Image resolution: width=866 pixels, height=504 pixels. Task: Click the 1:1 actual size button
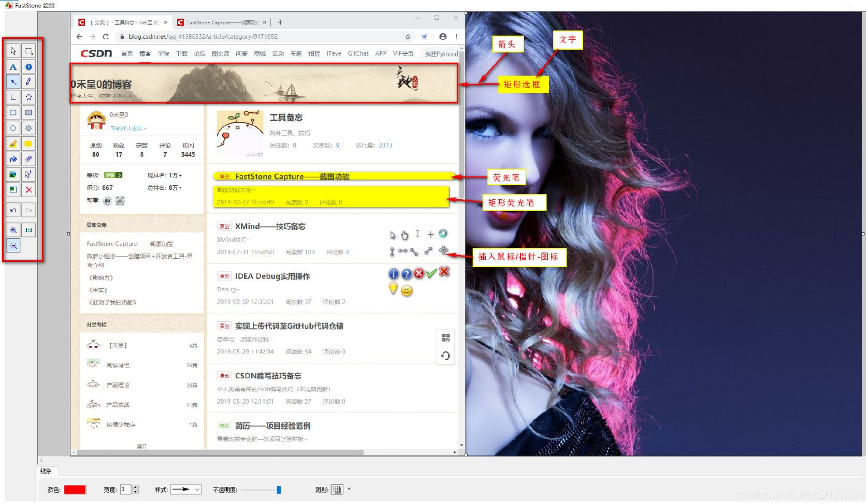click(28, 230)
